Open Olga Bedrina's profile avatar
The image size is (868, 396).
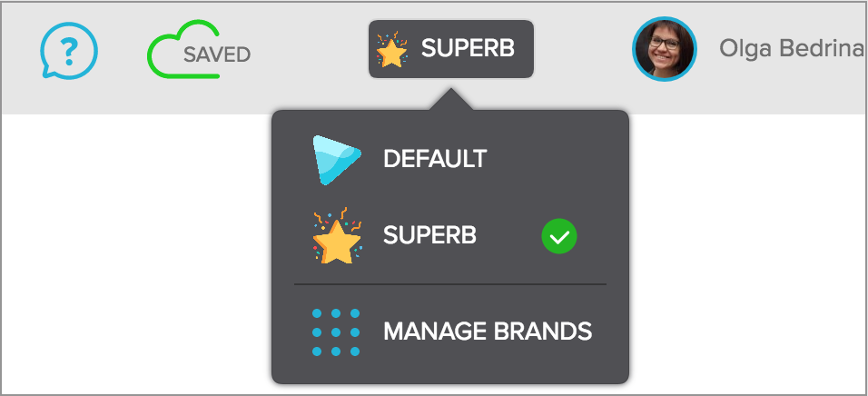click(665, 49)
